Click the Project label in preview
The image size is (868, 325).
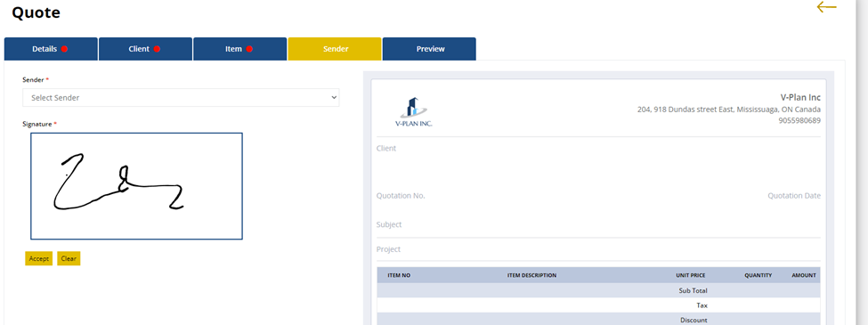click(x=389, y=249)
